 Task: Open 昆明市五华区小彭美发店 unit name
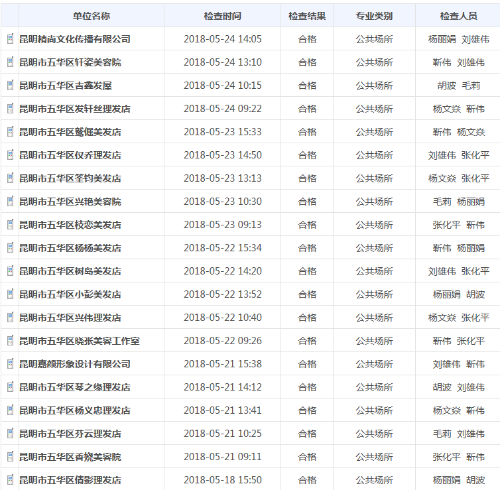(70, 294)
